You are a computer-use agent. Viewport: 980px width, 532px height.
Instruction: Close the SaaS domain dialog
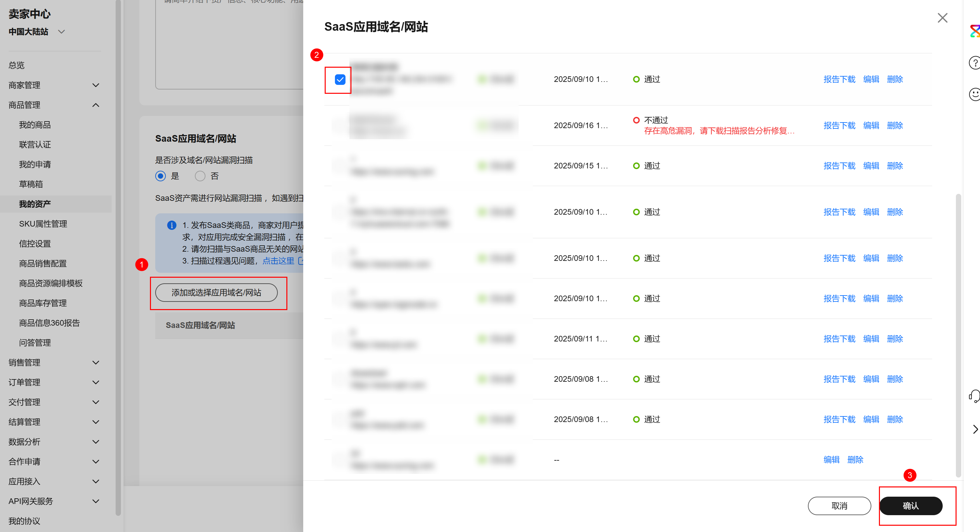pos(942,18)
